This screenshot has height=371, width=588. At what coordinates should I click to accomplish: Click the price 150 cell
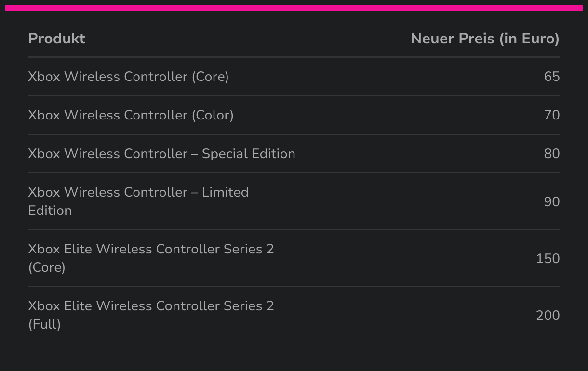(548, 258)
